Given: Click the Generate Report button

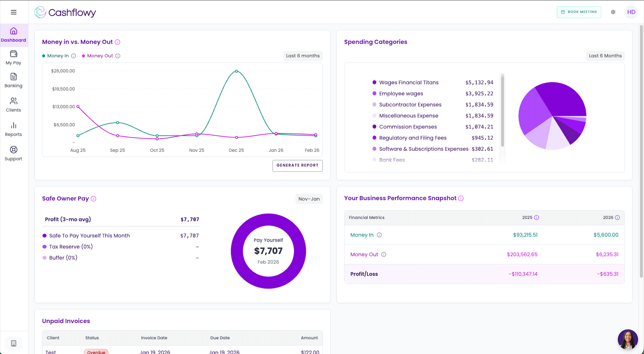Looking at the screenshot, I should (297, 165).
